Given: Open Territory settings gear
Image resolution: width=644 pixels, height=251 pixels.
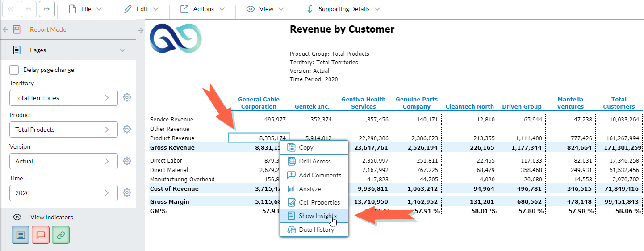Looking at the screenshot, I should coord(127,97).
